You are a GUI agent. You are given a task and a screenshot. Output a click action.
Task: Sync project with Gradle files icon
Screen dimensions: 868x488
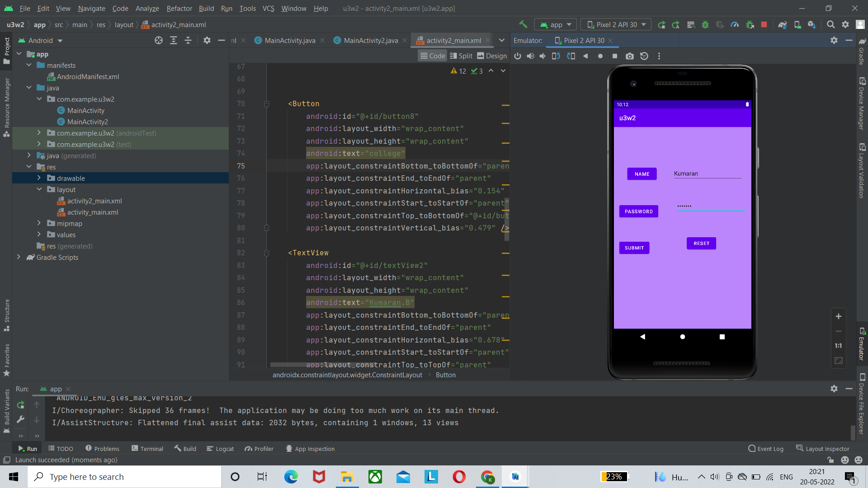point(783,24)
